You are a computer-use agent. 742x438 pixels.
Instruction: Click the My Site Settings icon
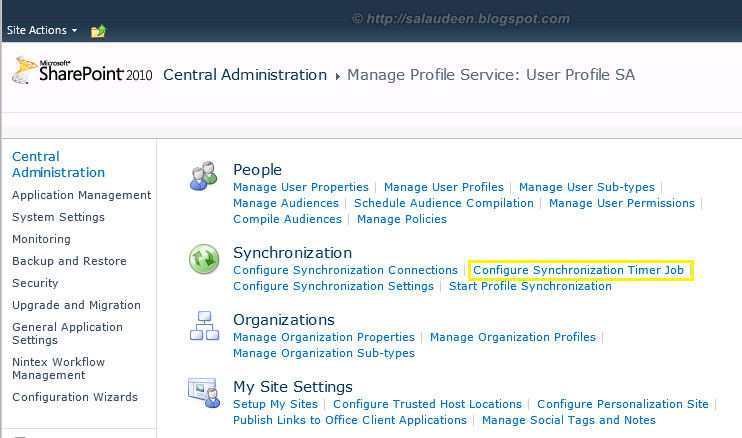(x=204, y=394)
